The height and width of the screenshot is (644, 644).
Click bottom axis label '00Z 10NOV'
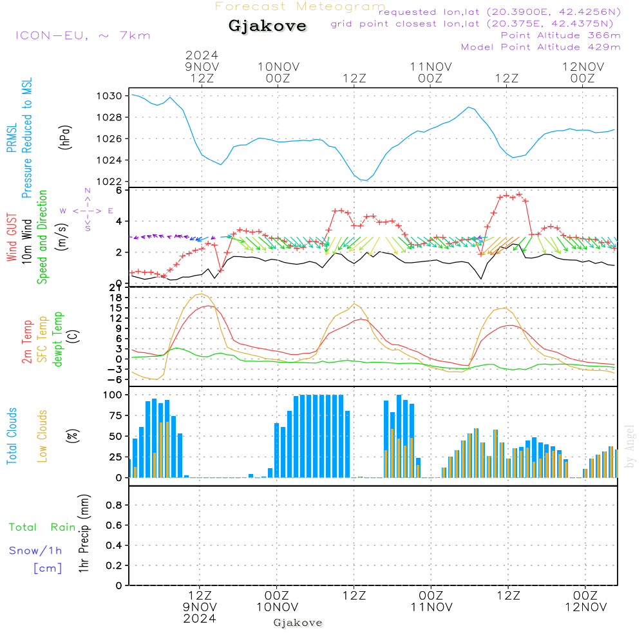click(277, 601)
